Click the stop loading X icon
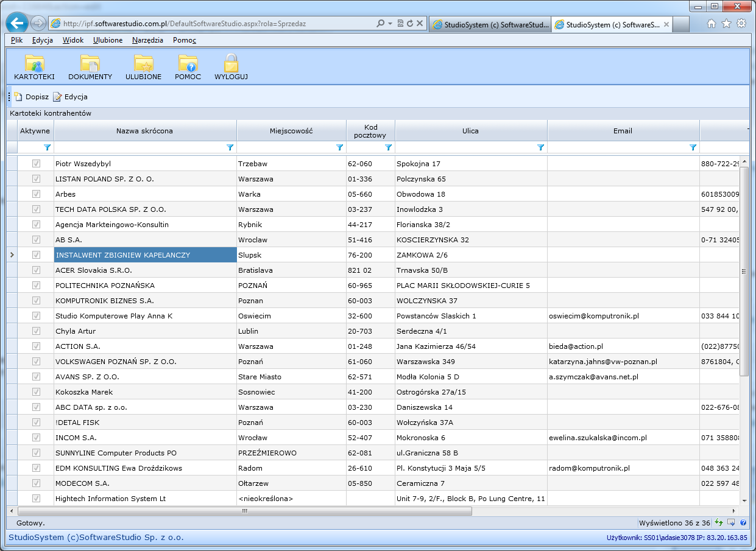Viewport: 756px width, 551px height. pyautogui.click(x=420, y=24)
